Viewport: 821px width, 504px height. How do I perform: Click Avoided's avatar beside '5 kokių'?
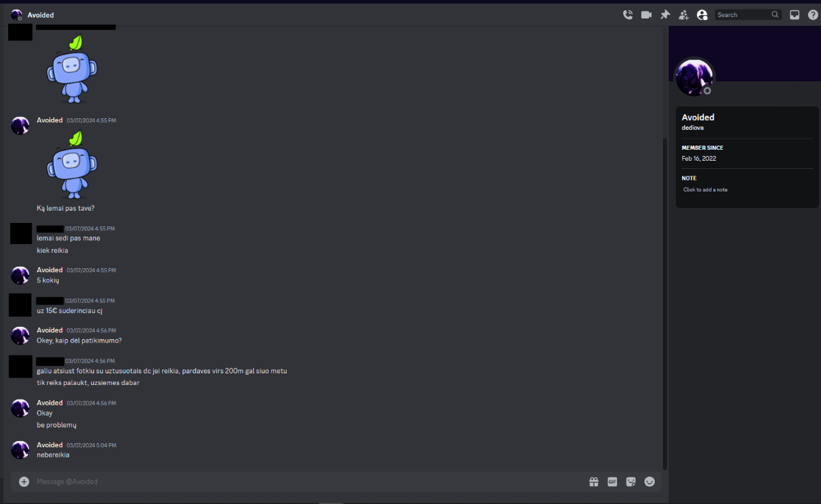pyautogui.click(x=20, y=275)
